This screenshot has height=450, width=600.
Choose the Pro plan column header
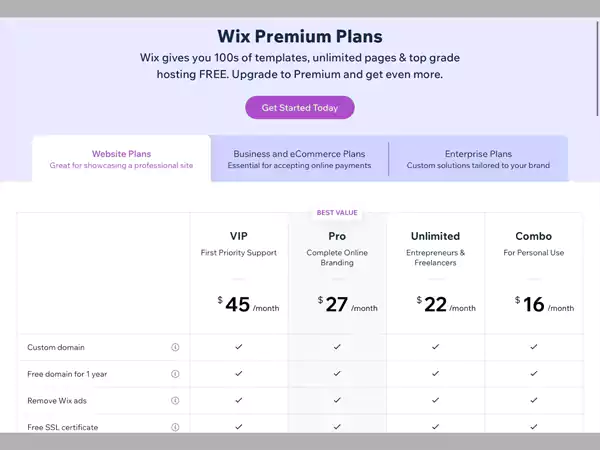tap(337, 236)
